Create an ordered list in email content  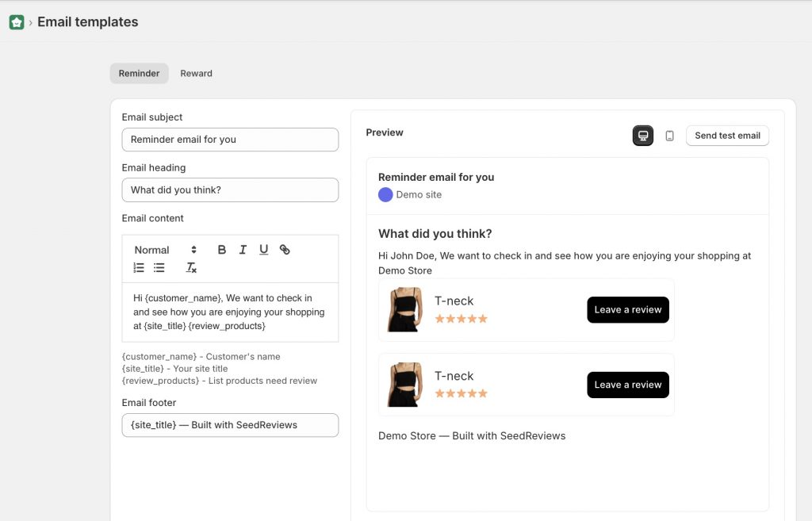tap(138, 268)
